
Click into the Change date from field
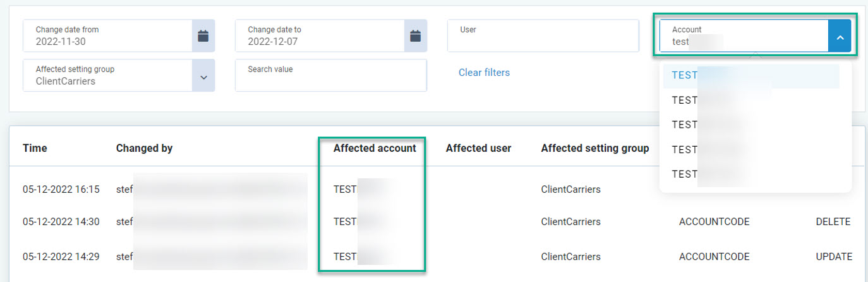pyautogui.click(x=107, y=36)
